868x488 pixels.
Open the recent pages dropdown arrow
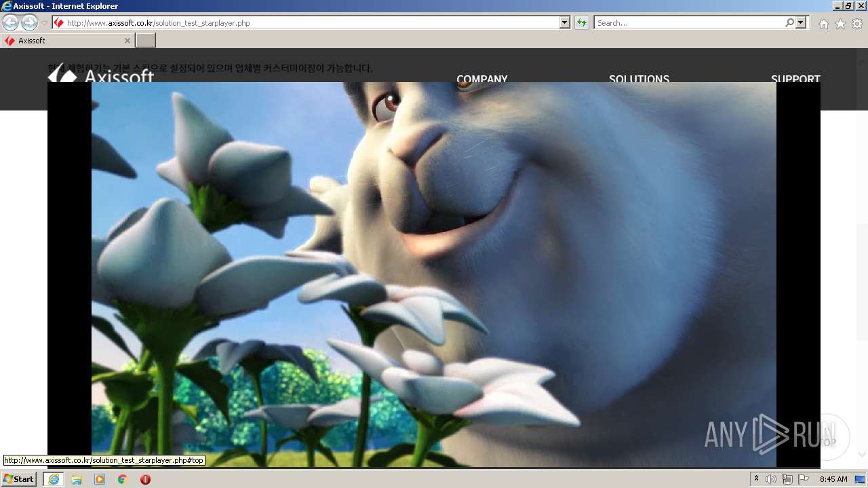44,23
